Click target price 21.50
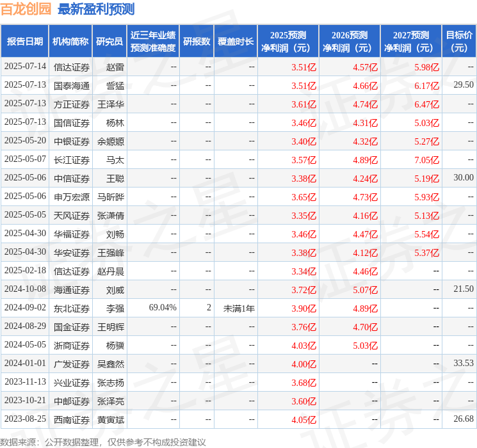 (464, 289)
